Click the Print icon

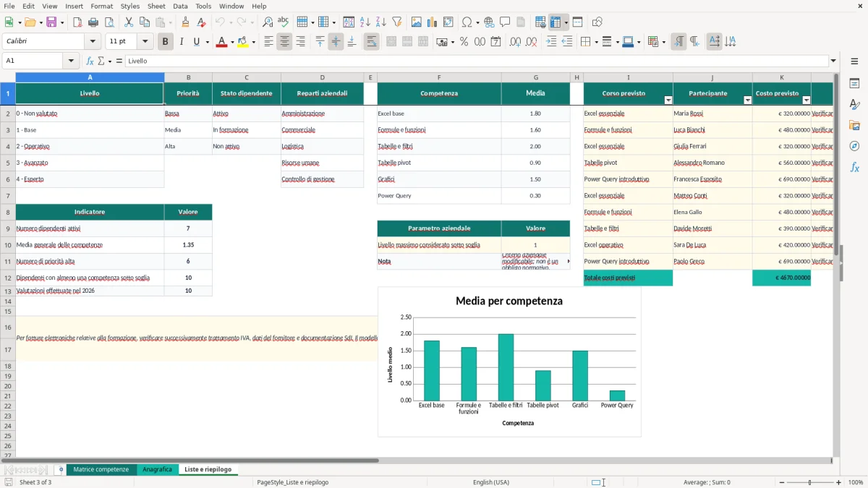(93, 22)
